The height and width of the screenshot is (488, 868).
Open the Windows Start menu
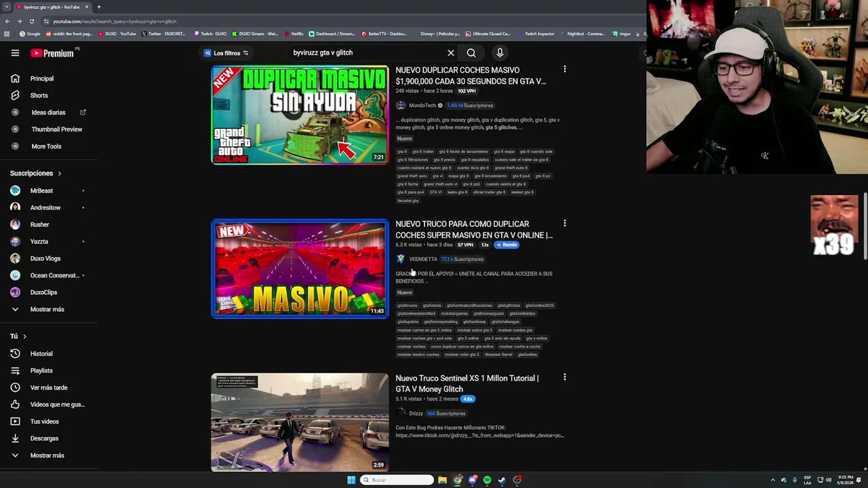point(351,480)
